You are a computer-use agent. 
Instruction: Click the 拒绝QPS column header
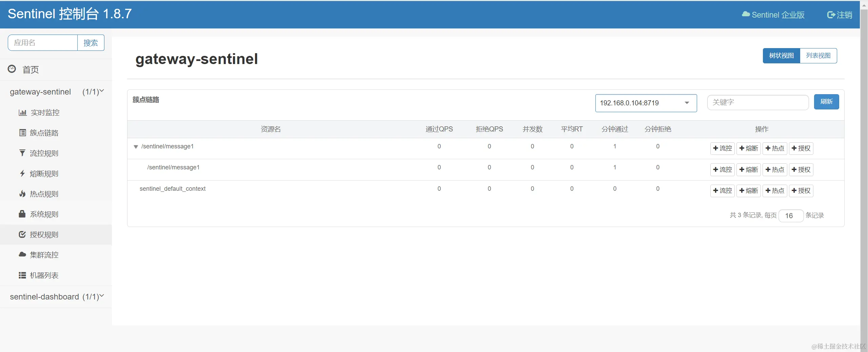(489, 129)
